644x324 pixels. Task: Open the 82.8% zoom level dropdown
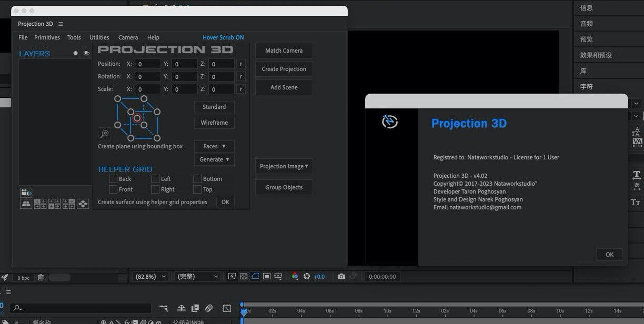[x=151, y=277]
